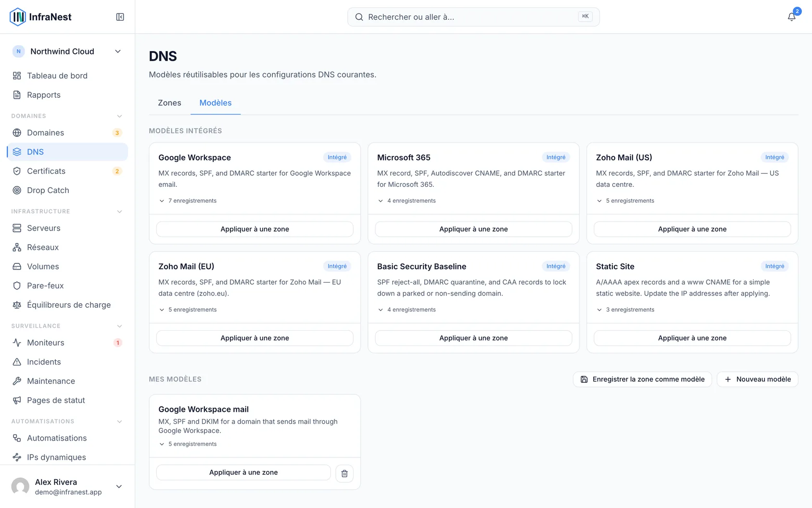Apply Zoho Mail (US) template to a zone
Viewport: 812px width, 508px height.
pos(692,229)
